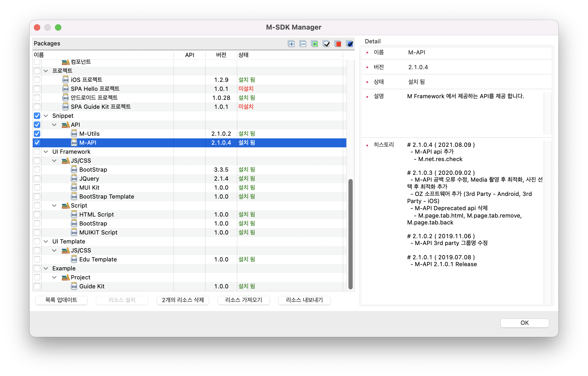Click the M-Utils package jar icon
Image resolution: width=588 pixels, height=376 pixels.
click(74, 134)
